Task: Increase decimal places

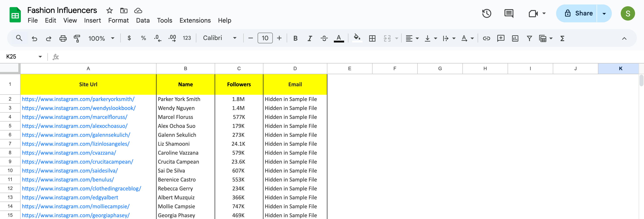Action: [172, 38]
